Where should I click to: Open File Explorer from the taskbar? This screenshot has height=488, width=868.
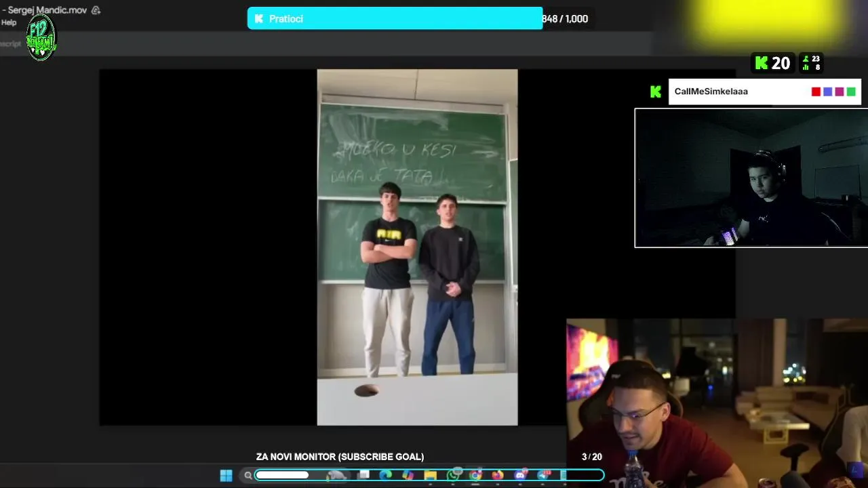pyautogui.click(x=430, y=475)
